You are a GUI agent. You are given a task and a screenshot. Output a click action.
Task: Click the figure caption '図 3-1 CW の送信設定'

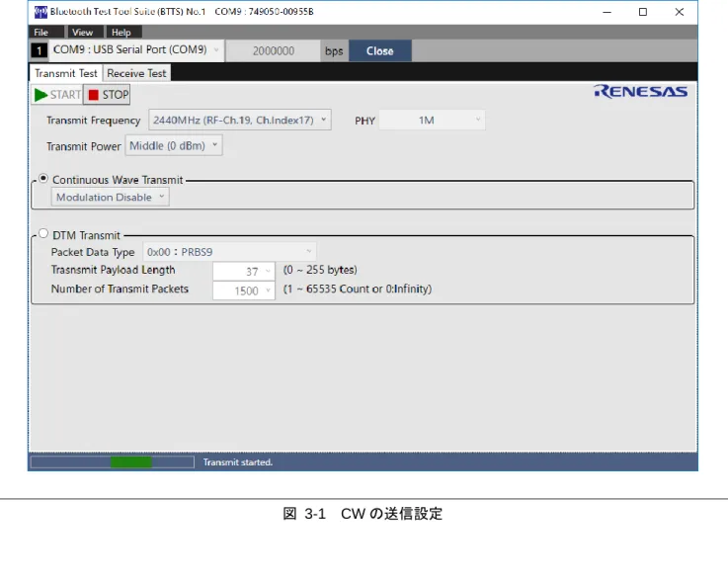click(x=363, y=514)
